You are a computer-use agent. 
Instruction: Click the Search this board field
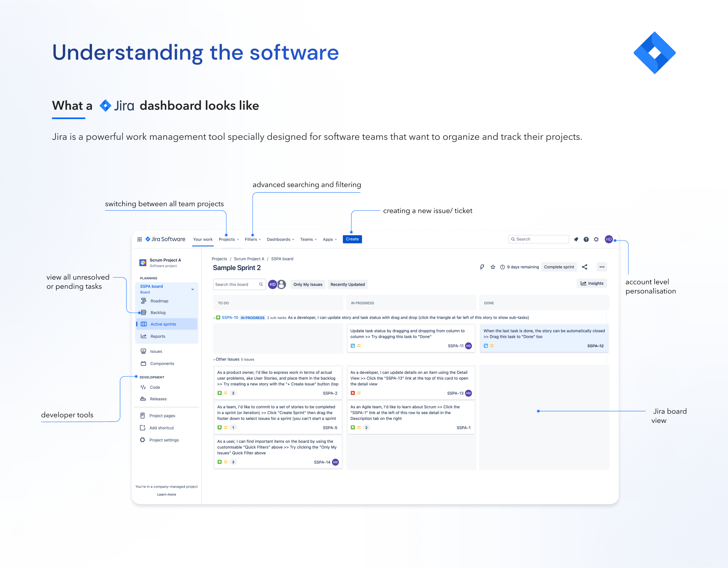tap(239, 284)
